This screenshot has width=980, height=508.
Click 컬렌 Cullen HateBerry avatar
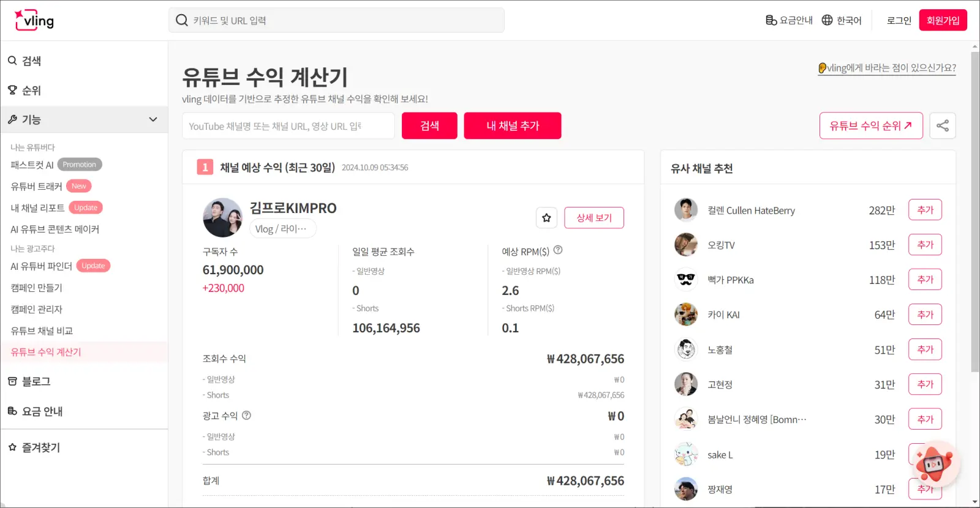click(x=686, y=210)
